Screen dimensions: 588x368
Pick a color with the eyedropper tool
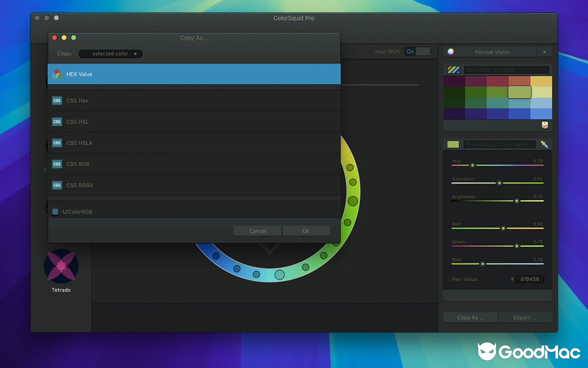[544, 144]
